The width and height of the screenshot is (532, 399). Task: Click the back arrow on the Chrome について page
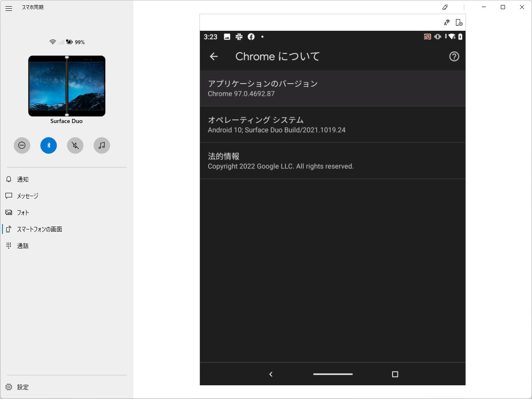213,57
